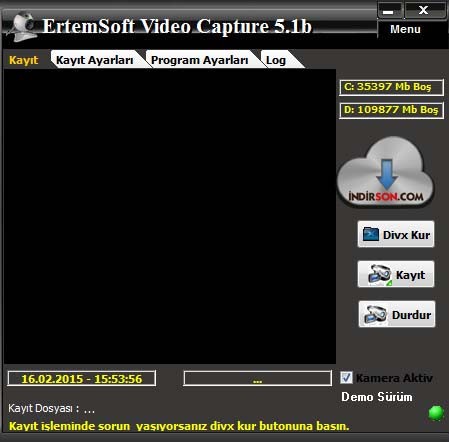Viewport: 449px width, 442px height.
Task: Click the webcam logo icon in title bar
Action: (x=23, y=26)
